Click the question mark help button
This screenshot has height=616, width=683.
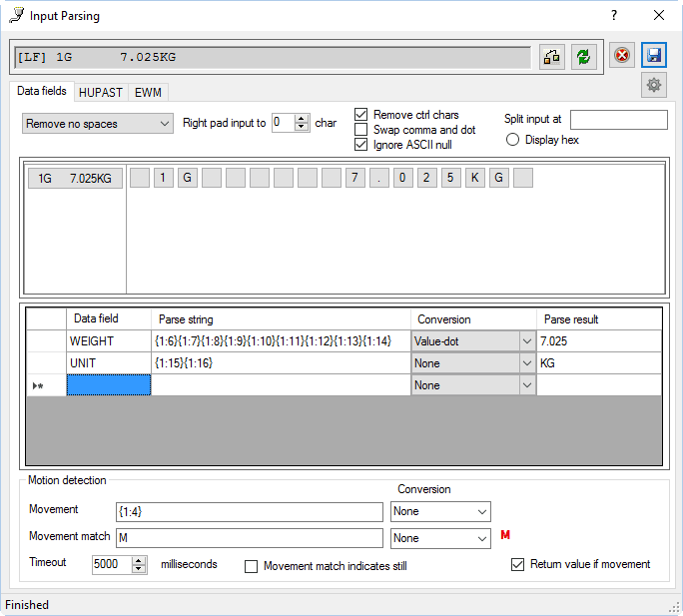(x=614, y=15)
